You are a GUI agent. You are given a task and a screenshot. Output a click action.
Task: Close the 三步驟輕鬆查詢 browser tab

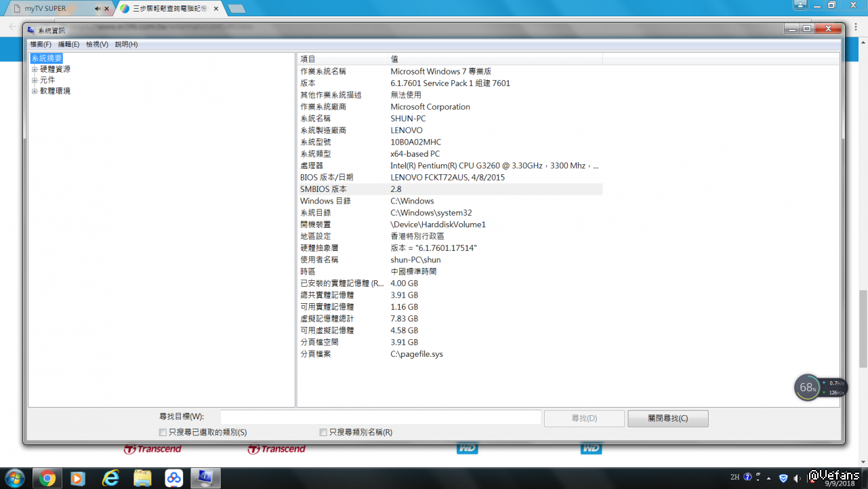(x=215, y=9)
